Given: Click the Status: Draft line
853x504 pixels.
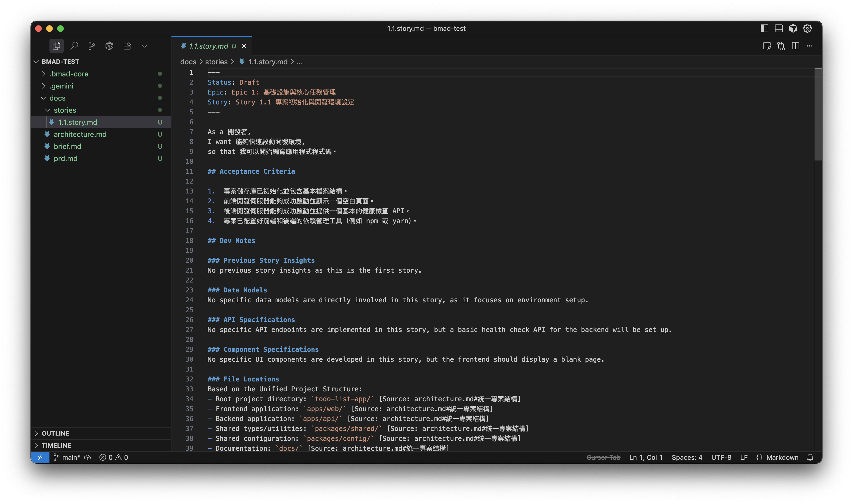Looking at the screenshot, I should 233,82.
